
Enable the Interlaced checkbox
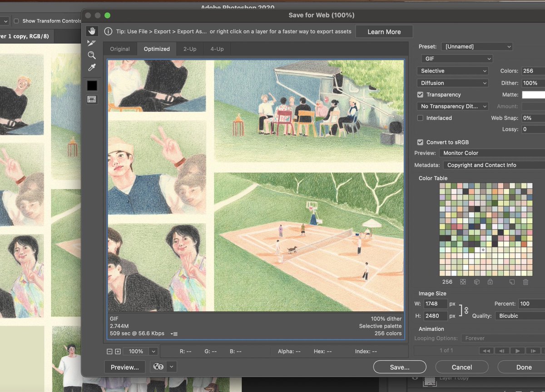tap(420, 118)
